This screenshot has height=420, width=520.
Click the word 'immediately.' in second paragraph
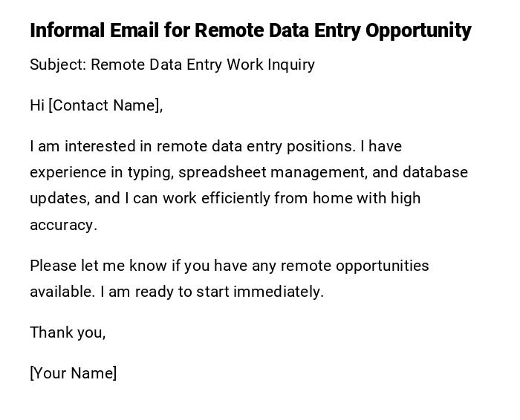point(279,292)
